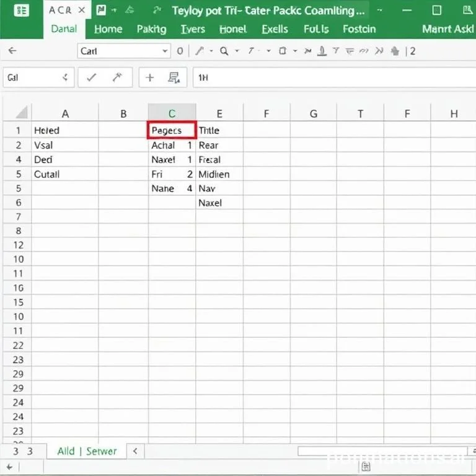Screen dimensions: 476x476
Task: Click the cell containing Rear
Action: [x=219, y=145]
